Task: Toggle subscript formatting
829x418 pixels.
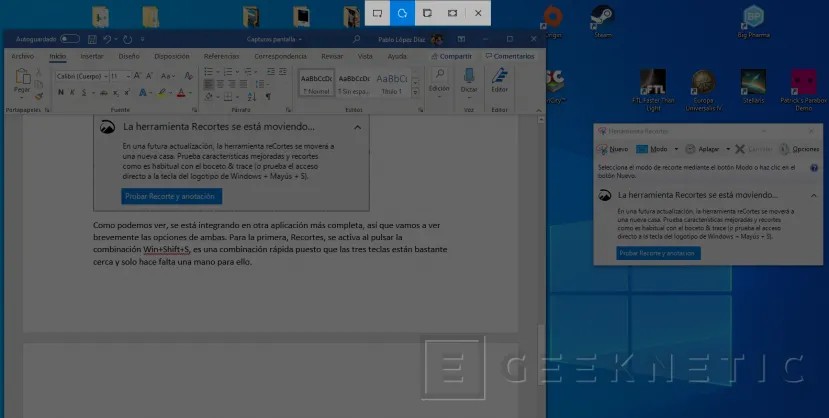Action: tap(116, 93)
